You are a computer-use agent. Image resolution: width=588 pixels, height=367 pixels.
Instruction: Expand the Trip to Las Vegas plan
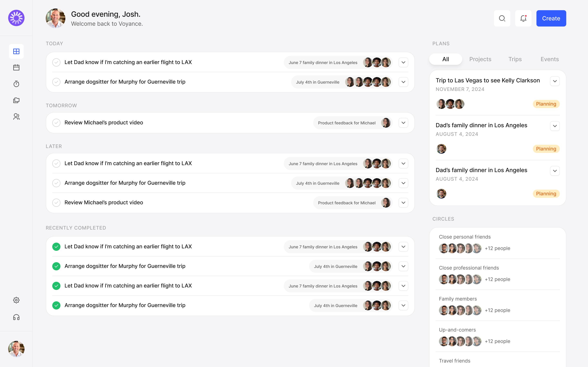tap(555, 81)
